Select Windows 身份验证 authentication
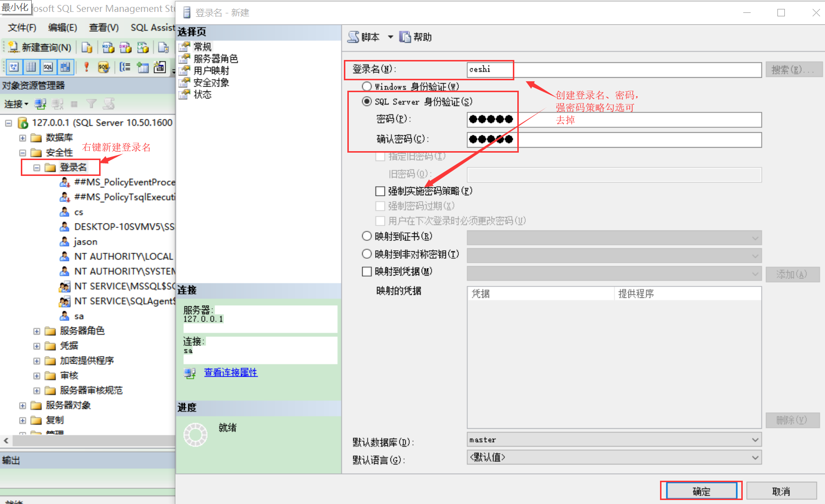Image resolution: width=825 pixels, height=504 pixels. coord(367,86)
